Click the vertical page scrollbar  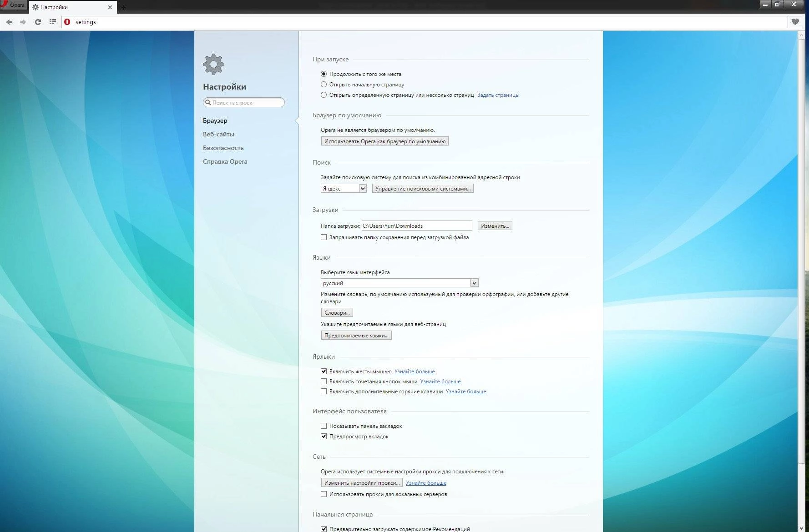coord(802,252)
